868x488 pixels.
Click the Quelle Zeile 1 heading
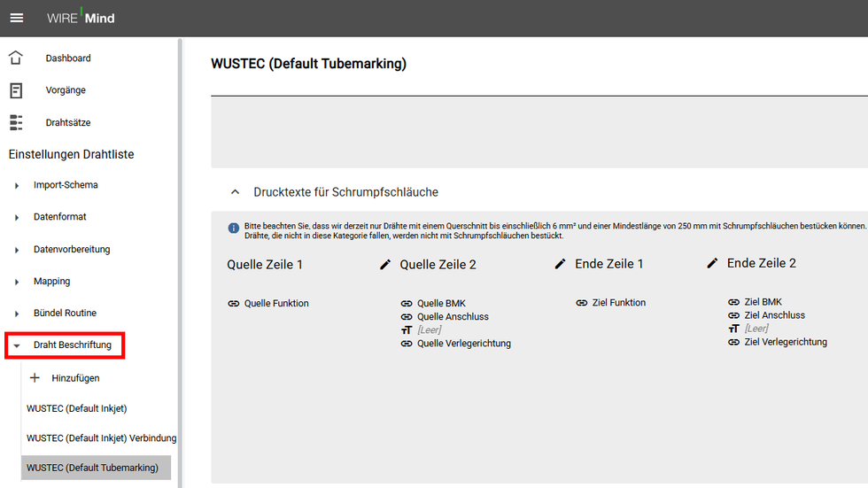(x=265, y=265)
